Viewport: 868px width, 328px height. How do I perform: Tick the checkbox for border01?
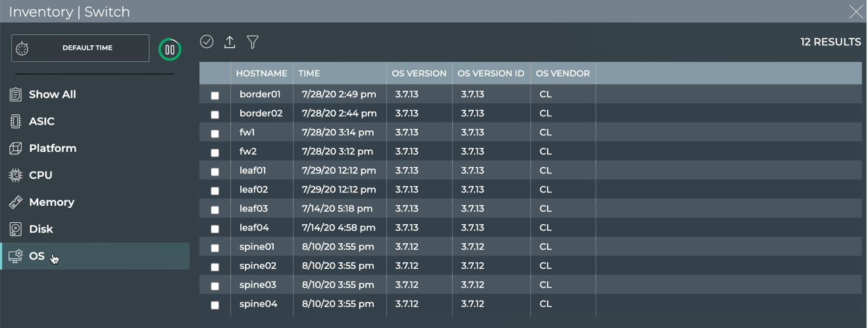(215, 95)
